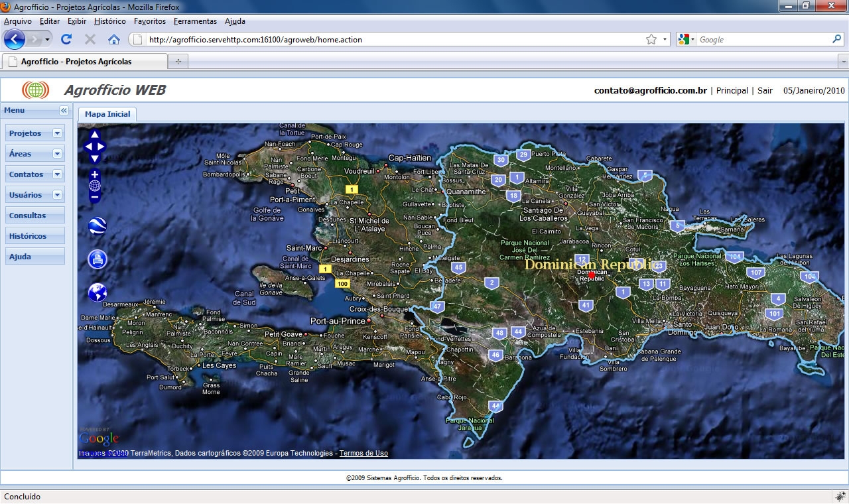Print the map using printer icon
The width and height of the screenshot is (849, 504).
[98, 259]
